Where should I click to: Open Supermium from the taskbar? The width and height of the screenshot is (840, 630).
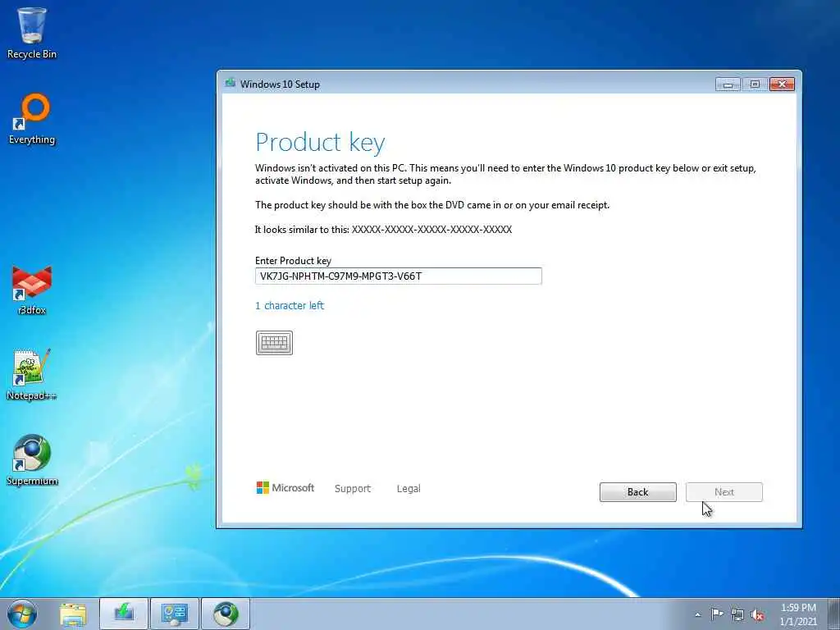[226, 614]
